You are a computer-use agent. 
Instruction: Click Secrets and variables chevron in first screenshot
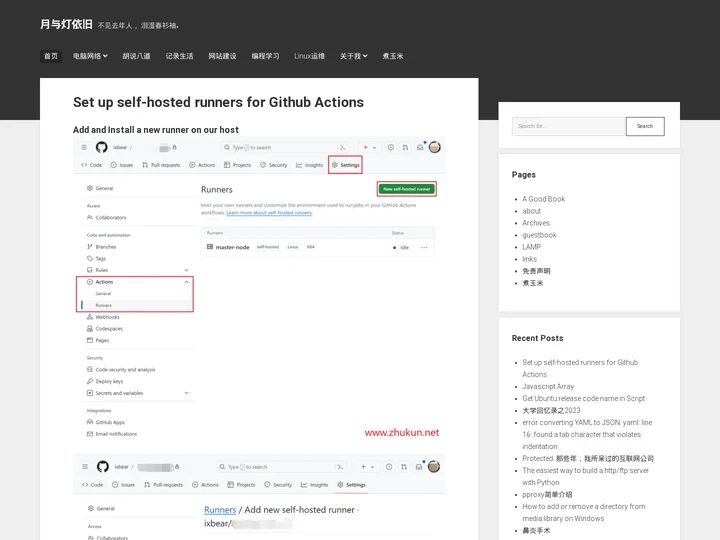tap(186, 393)
